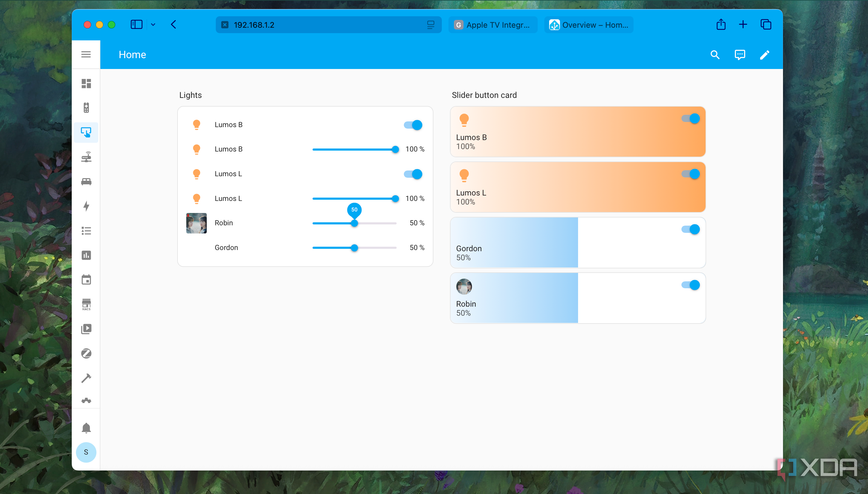Click the Robin volume slider handle

(354, 223)
